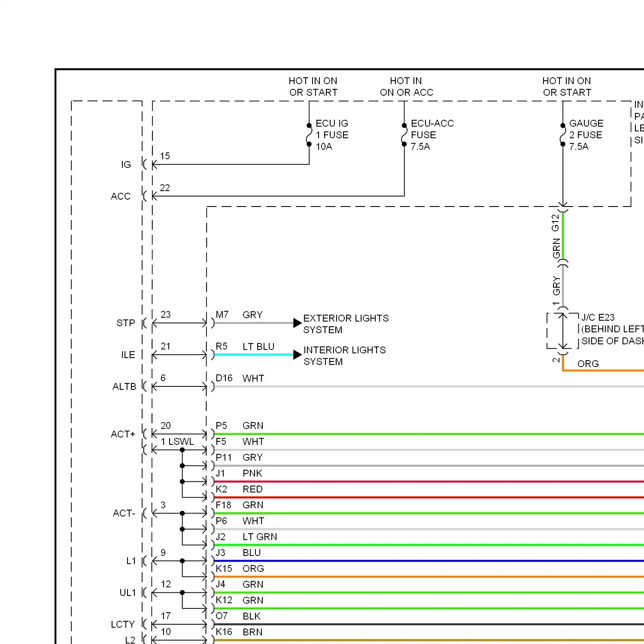Click the arrowhead pointing to EXTERIOR LIGHTS SYSTEM

[x=298, y=323]
